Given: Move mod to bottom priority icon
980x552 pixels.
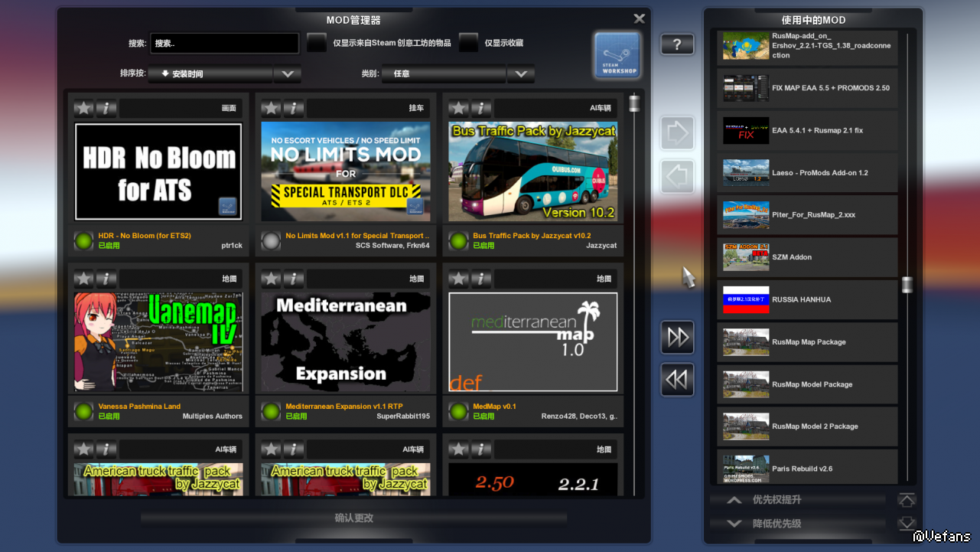Looking at the screenshot, I should [x=907, y=524].
